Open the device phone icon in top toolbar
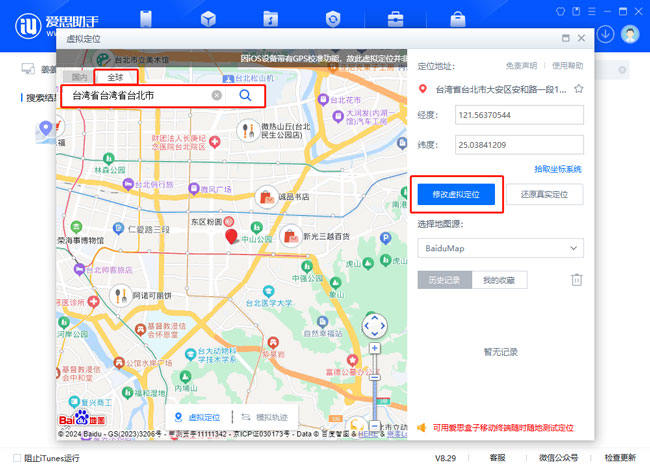The width and height of the screenshot is (650, 468). coord(146,19)
